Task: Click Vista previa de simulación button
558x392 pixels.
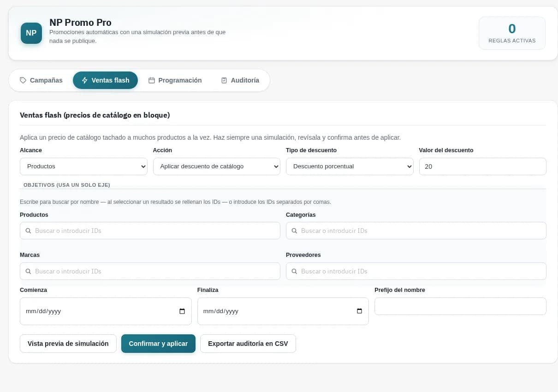Action: coord(68,344)
